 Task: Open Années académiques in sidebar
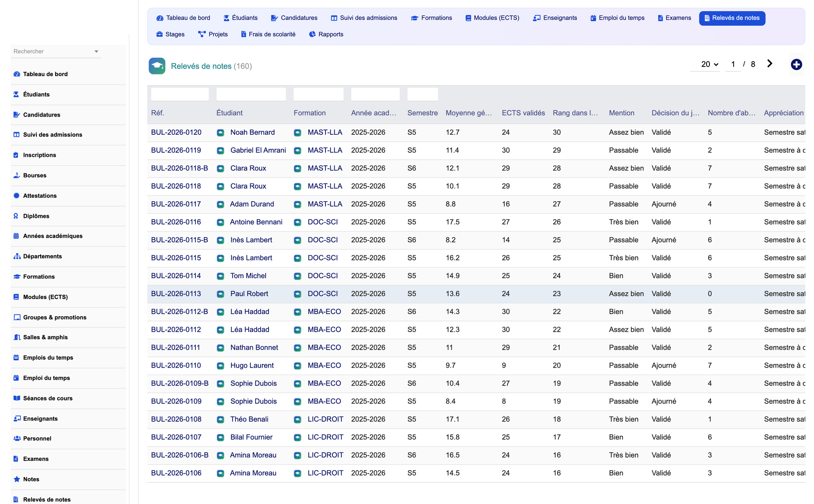[53, 236]
